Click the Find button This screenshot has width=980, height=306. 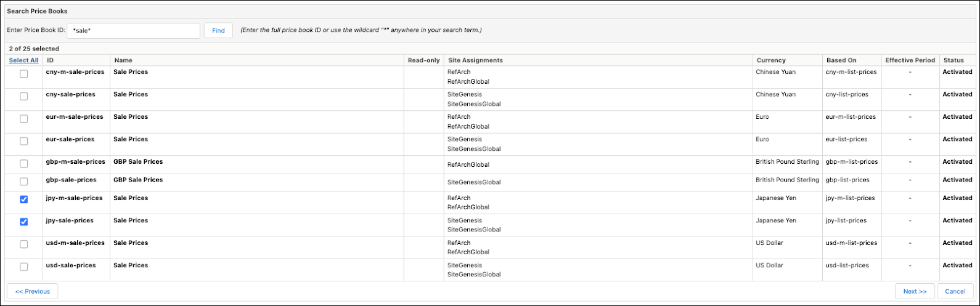(x=218, y=30)
